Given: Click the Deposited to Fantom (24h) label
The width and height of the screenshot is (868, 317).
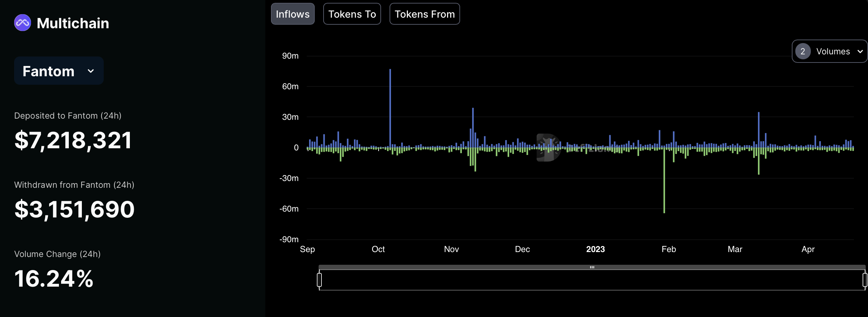Looking at the screenshot, I should (x=68, y=116).
